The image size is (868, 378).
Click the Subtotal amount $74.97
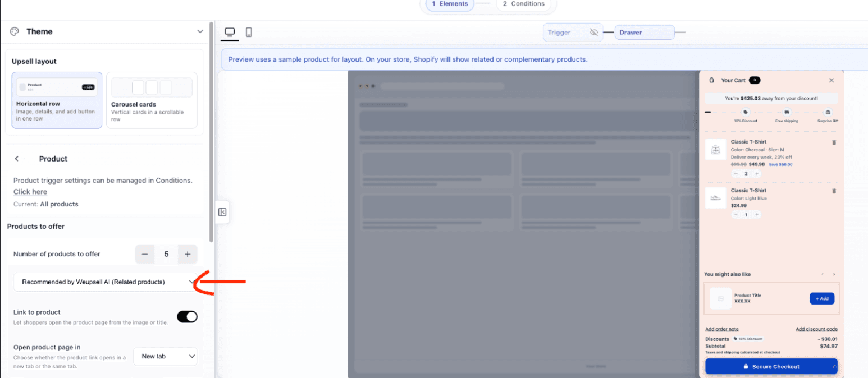[x=829, y=346]
